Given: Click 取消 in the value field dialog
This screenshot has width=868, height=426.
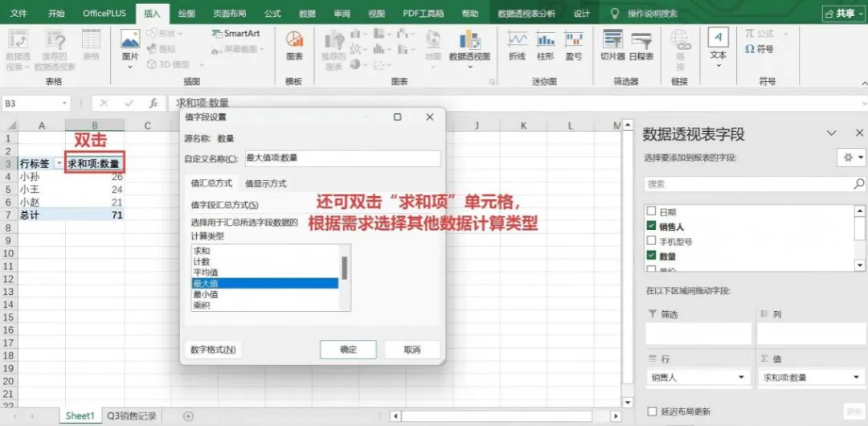Looking at the screenshot, I should tap(412, 350).
